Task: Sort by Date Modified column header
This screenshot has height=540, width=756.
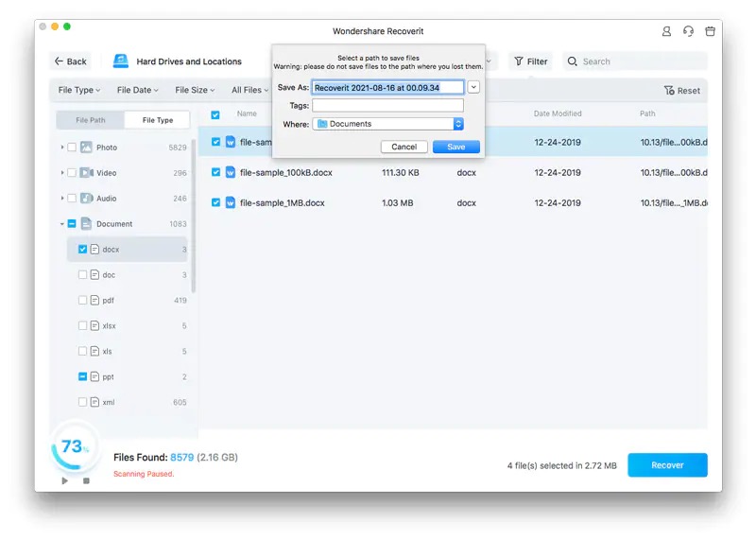Action: point(558,113)
